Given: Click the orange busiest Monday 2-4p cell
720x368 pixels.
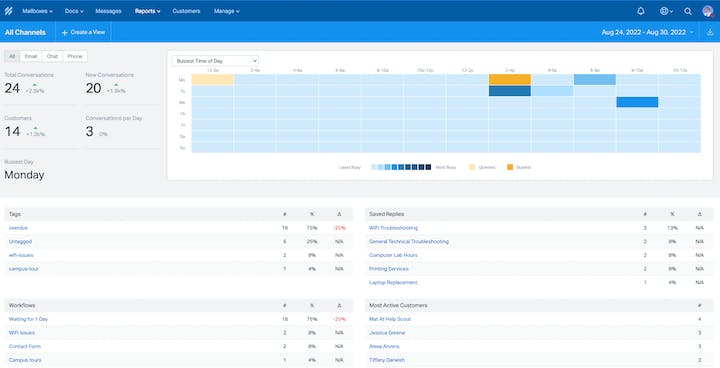Looking at the screenshot, I should point(510,79).
